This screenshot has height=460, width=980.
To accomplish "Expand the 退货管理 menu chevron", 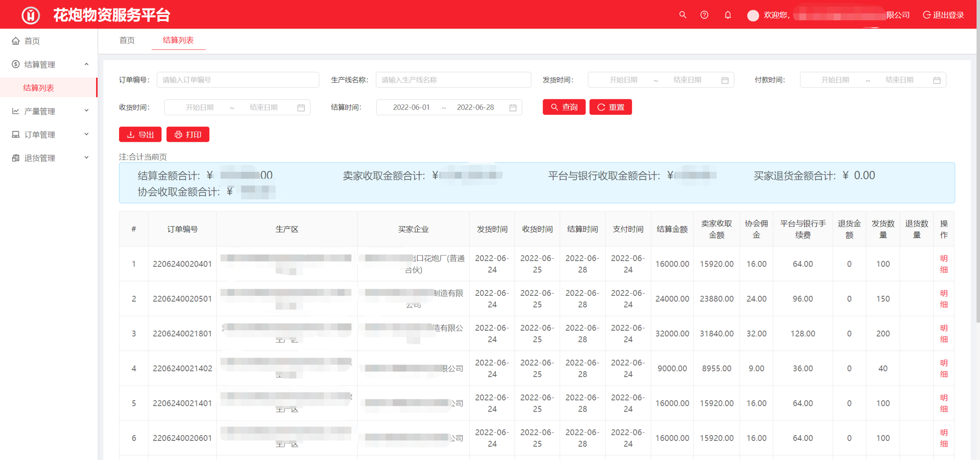I will coord(87,158).
